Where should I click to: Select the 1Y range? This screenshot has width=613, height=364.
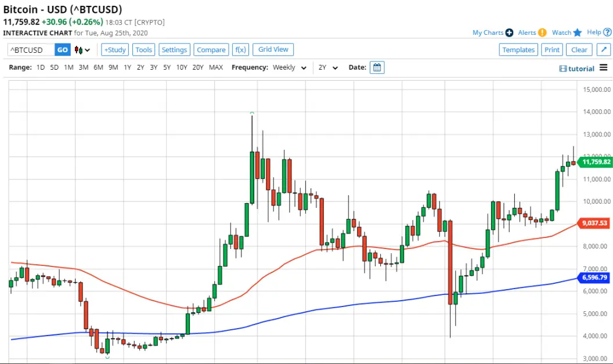pos(127,67)
